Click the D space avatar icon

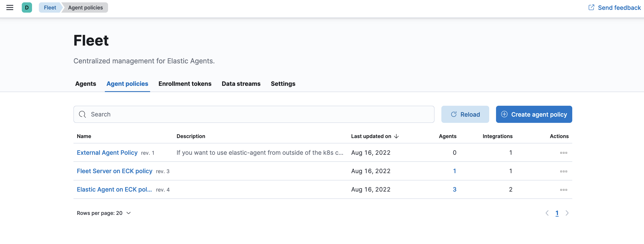27,7
